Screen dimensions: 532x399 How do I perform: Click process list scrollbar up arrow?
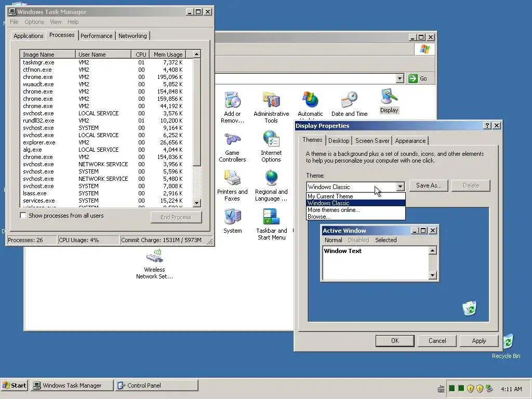(197, 54)
